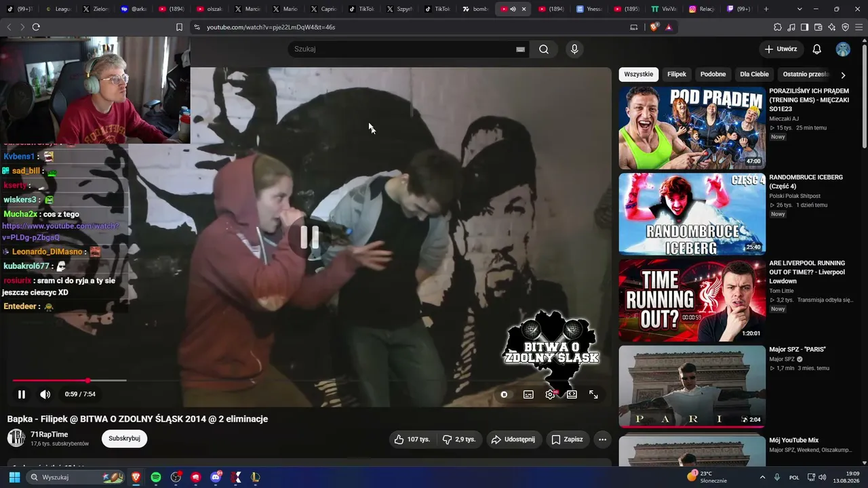
Task: Open the weather widget showing 23°C
Action: coord(707,477)
